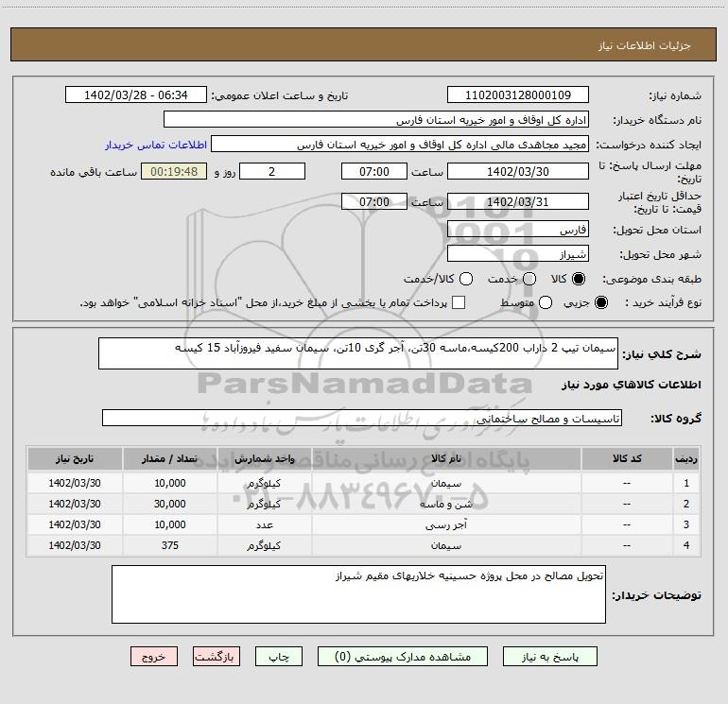The width and height of the screenshot is (728, 704).
Task: Select the خدمت radio button
Action: [x=529, y=279]
